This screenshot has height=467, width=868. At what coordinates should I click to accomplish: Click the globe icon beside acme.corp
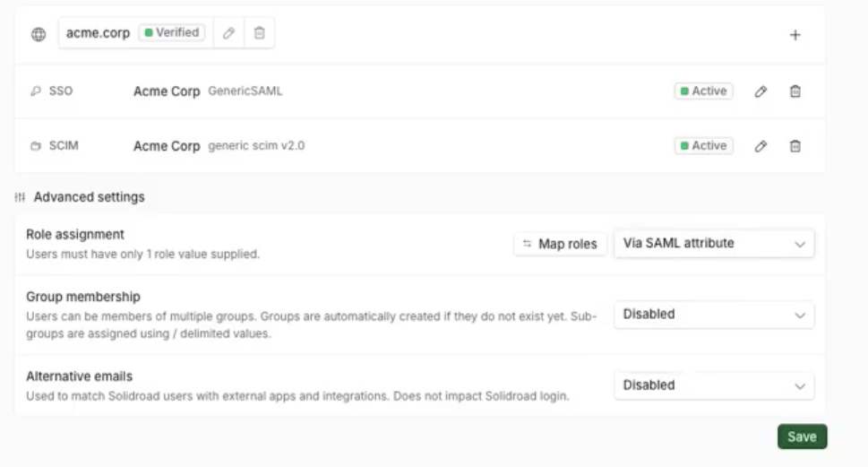click(x=39, y=34)
